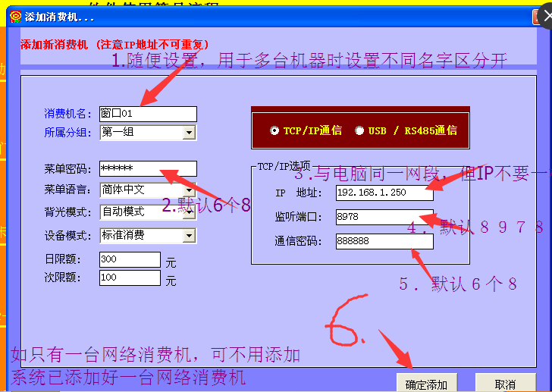Image resolution: width=552 pixels, height=392 pixels.
Task: Click the 次限额 input field
Action: click(130, 278)
